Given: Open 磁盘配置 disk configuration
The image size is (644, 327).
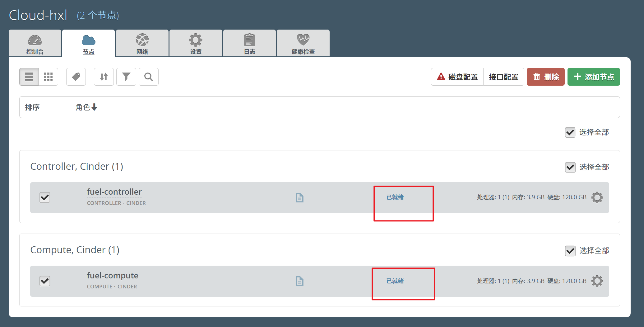Looking at the screenshot, I should coord(457,77).
